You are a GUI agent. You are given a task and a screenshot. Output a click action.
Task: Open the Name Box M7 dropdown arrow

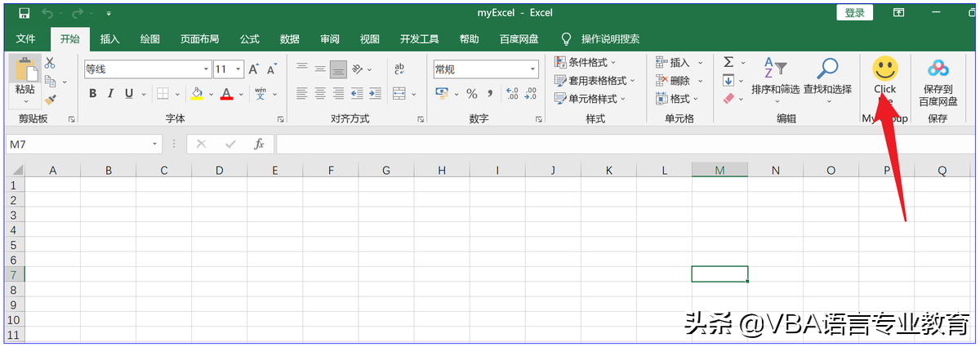pos(155,145)
